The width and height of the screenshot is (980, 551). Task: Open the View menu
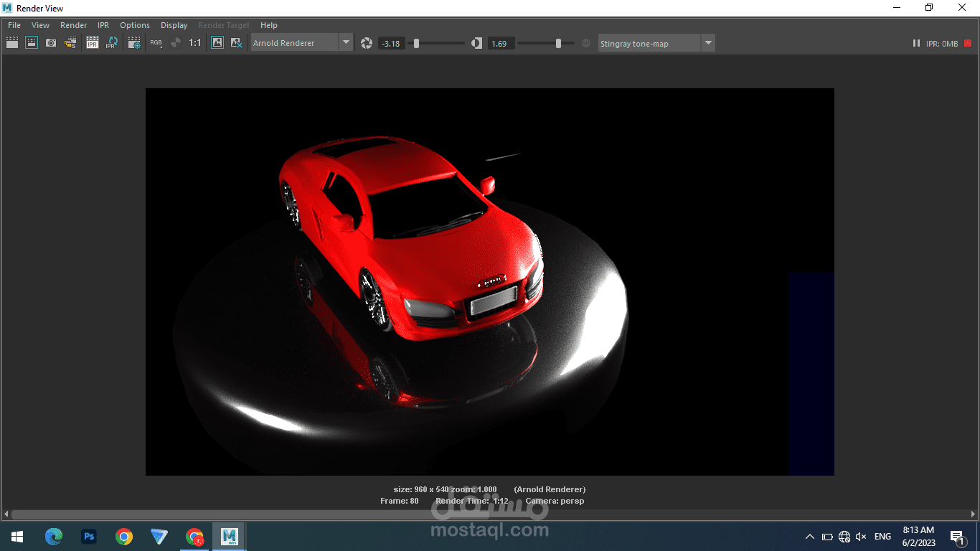tap(41, 25)
